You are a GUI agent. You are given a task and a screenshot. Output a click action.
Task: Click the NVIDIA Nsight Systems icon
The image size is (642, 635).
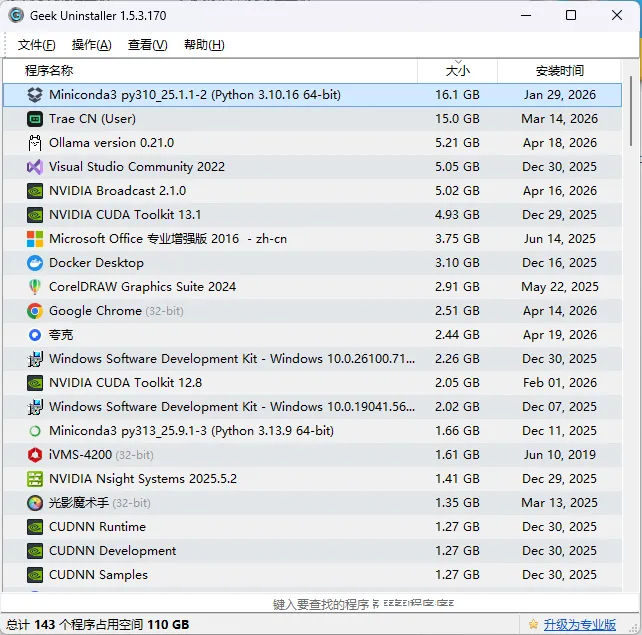point(35,479)
